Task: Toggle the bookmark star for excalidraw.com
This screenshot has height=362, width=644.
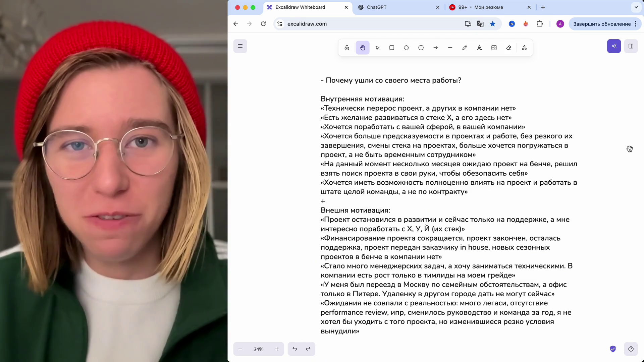Action: coord(492,24)
